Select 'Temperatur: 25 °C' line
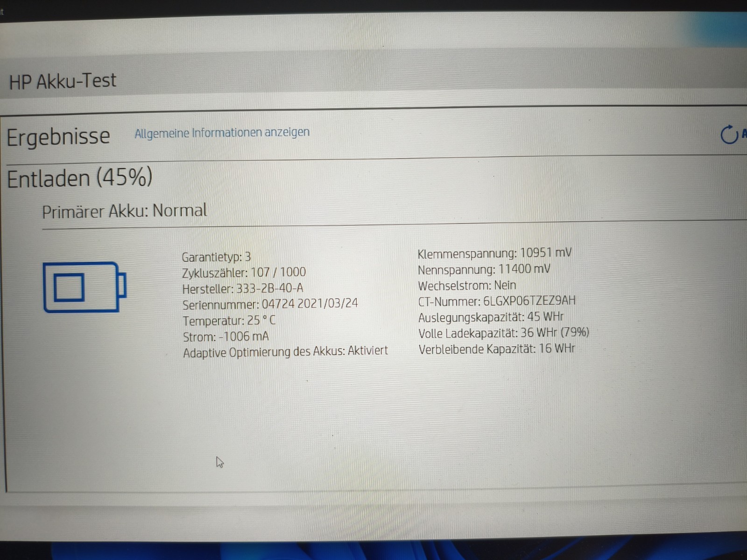Screen dimensions: 747x560 pos(229,321)
